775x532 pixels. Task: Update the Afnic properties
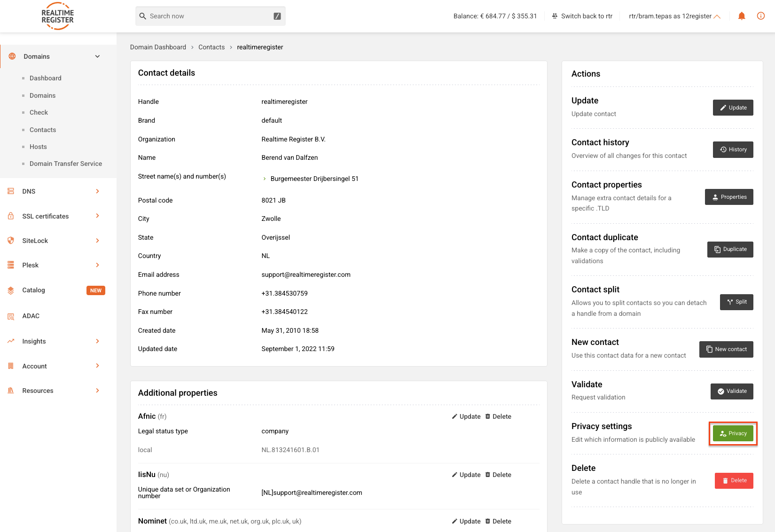(466, 416)
